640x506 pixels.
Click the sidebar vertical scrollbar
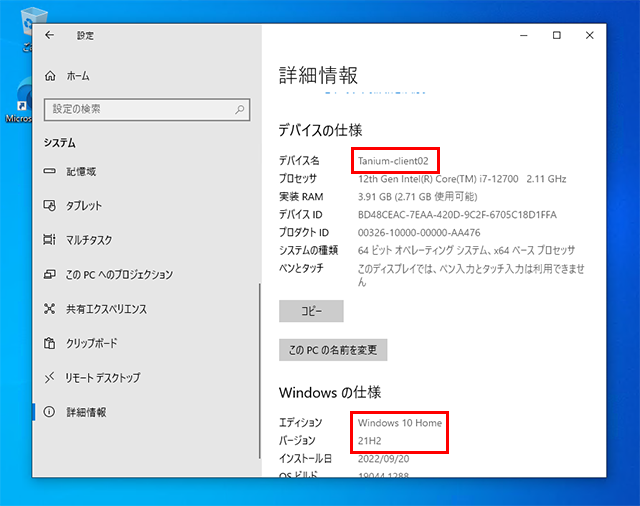[259, 371]
